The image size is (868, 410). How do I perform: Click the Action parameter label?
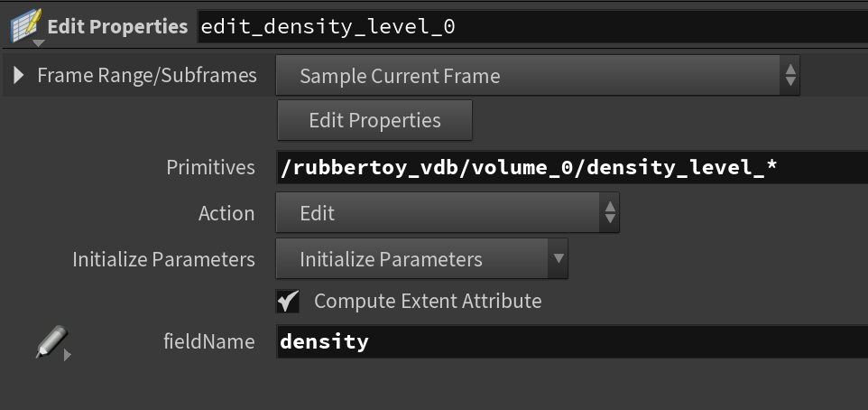[226, 213]
